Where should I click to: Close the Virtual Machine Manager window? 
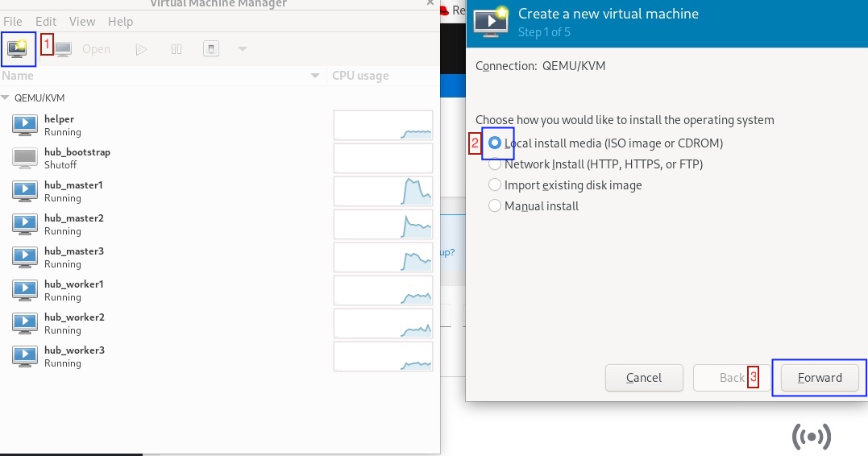(430, 2)
